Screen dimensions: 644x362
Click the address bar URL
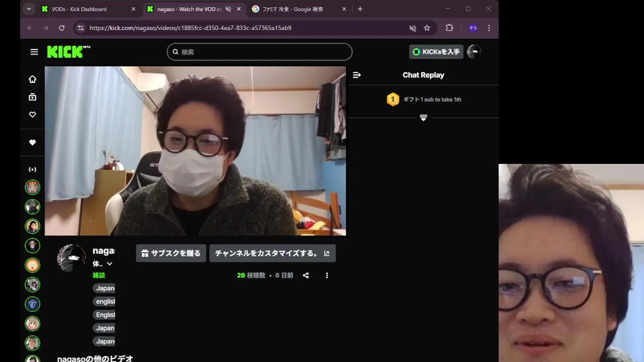(191, 28)
